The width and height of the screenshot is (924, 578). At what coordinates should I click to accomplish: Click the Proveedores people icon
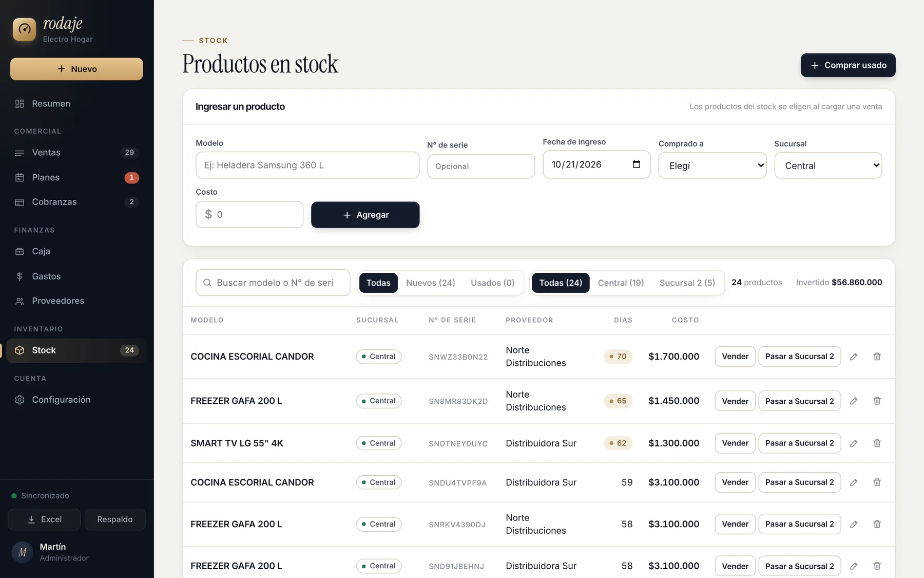tap(20, 301)
